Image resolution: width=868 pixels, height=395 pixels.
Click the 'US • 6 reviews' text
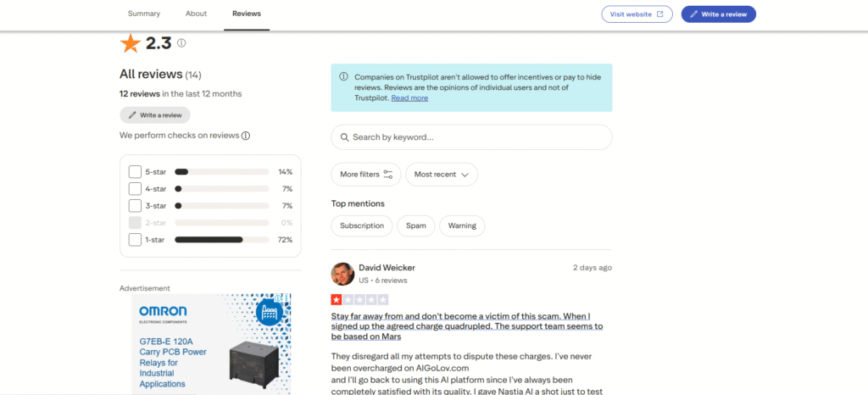pyautogui.click(x=383, y=281)
